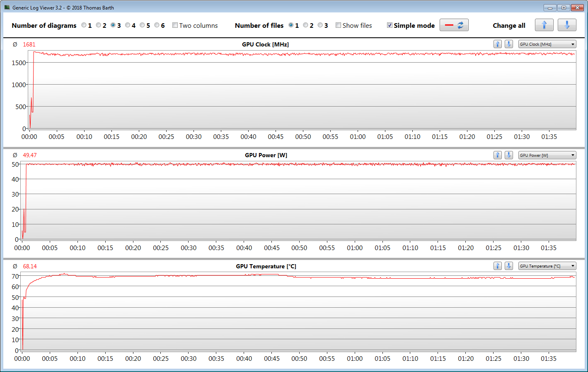
Task: Click the GPU Temperature graph plot area
Action: coord(298,315)
